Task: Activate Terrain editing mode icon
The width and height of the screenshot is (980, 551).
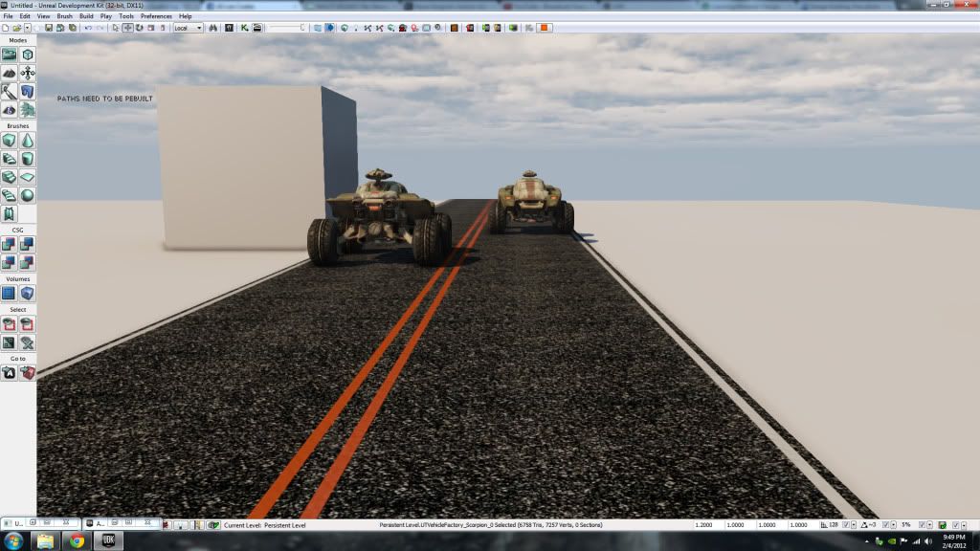Action: point(9,73)
